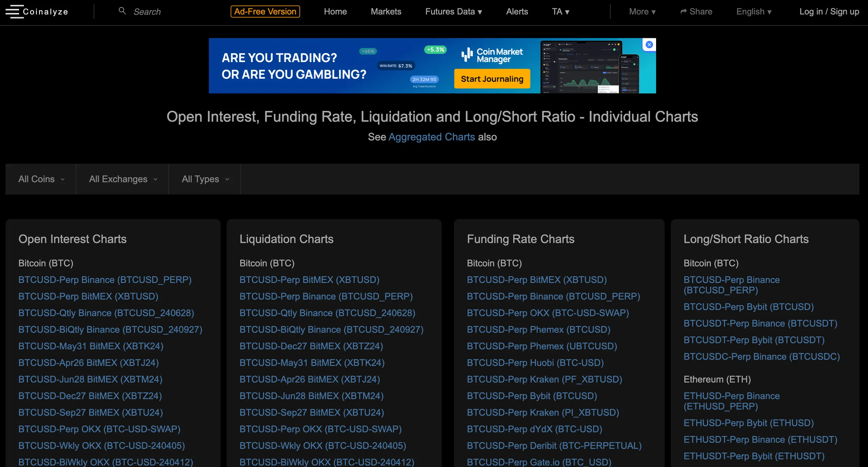This screenshot has height=467, width=868.
Task: Open BTCUSD-Perp dYdX funding rate chart
Action: (534, 429)
